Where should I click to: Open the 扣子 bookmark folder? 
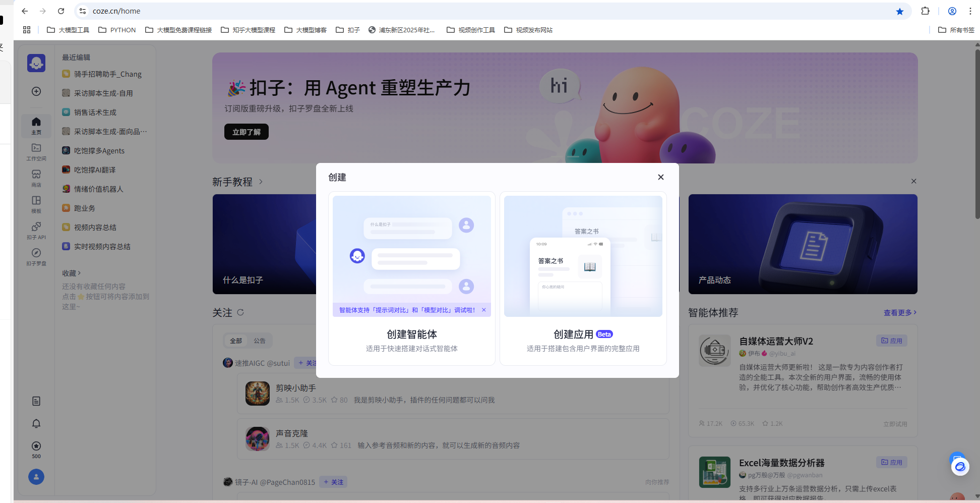tap(348, 30)
